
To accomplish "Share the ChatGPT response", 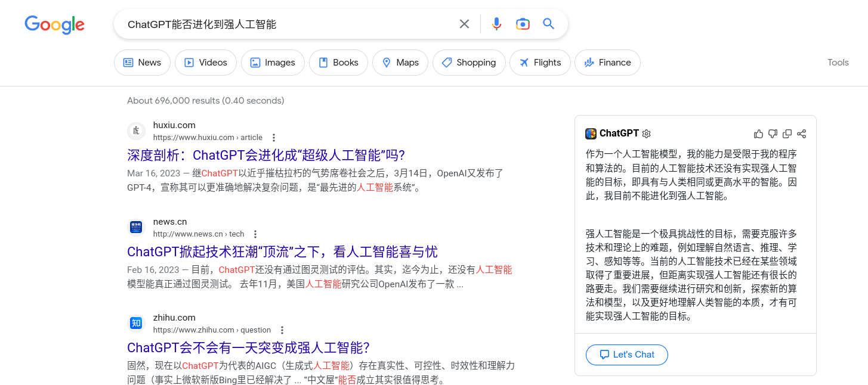I will [x=802, y=134].
